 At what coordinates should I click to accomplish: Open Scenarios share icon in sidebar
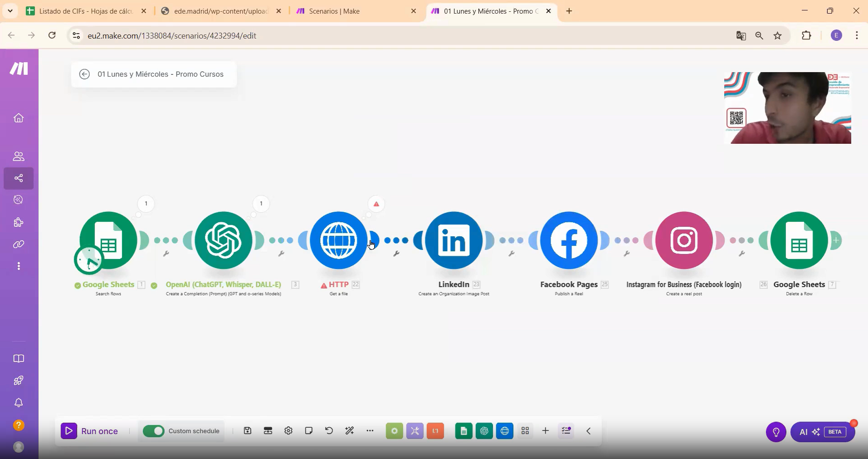pos(19,178)
